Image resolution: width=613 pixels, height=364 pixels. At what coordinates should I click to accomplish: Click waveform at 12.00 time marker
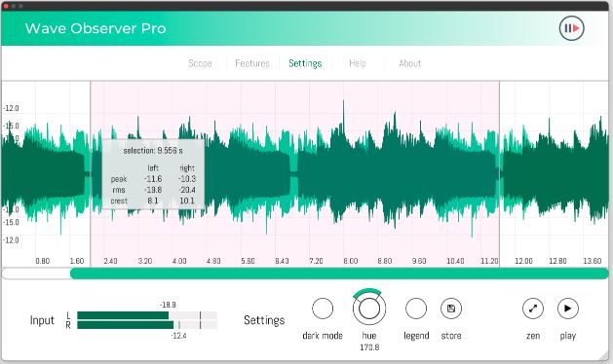[523, 172]
